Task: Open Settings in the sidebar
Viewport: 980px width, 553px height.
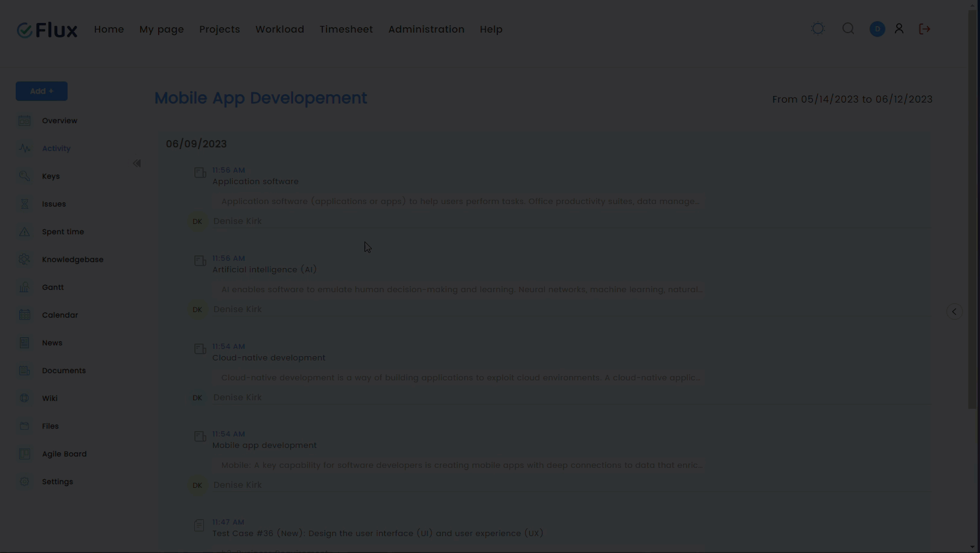Action: (57, 482)
